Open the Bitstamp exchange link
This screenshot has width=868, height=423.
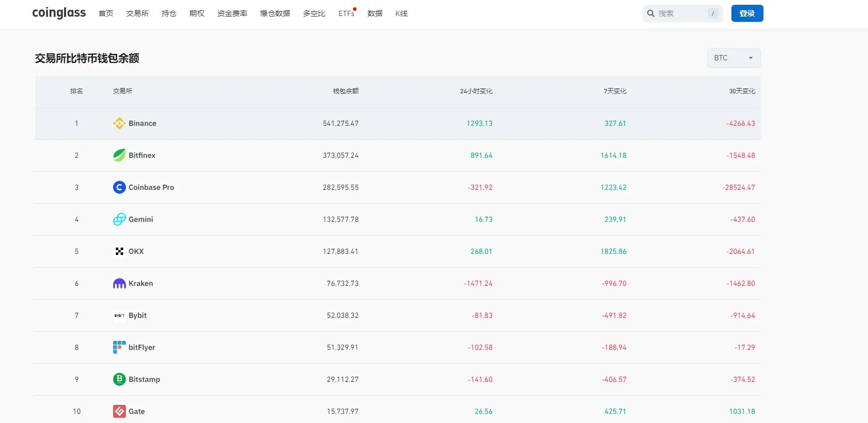click(144, 379)
